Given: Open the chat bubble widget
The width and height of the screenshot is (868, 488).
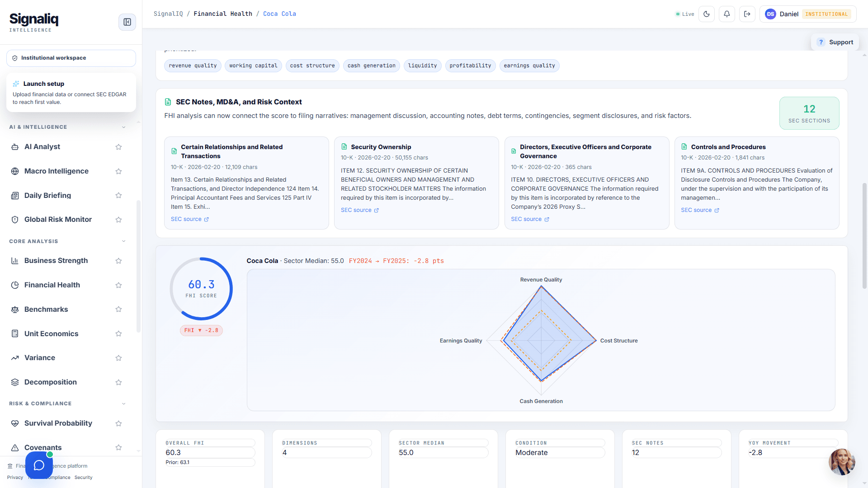Looking at the screenshot, I should (39, 465).
